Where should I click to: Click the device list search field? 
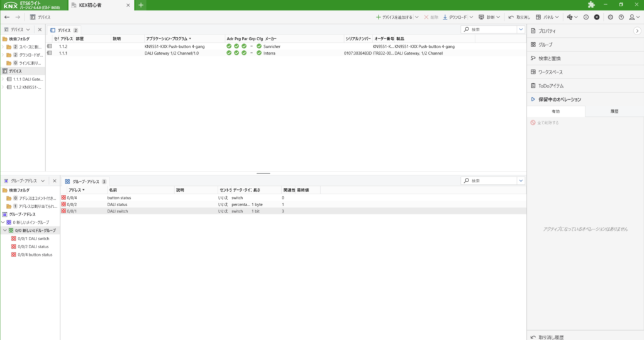tap(489, 30)
